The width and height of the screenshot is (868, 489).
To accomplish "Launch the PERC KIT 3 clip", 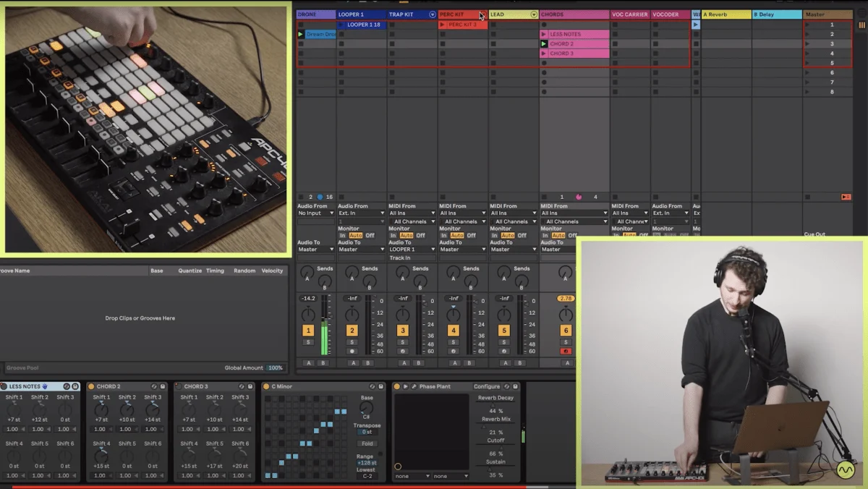I will pos(443,25).
